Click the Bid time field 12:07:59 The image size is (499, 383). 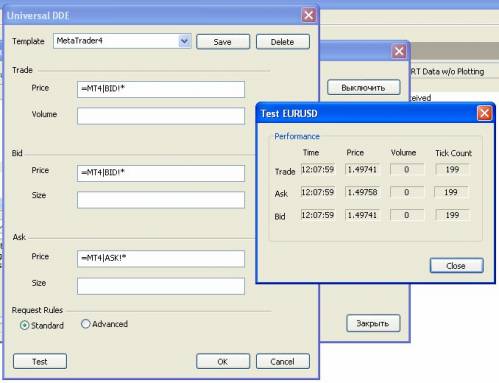(x=318, y=215)
